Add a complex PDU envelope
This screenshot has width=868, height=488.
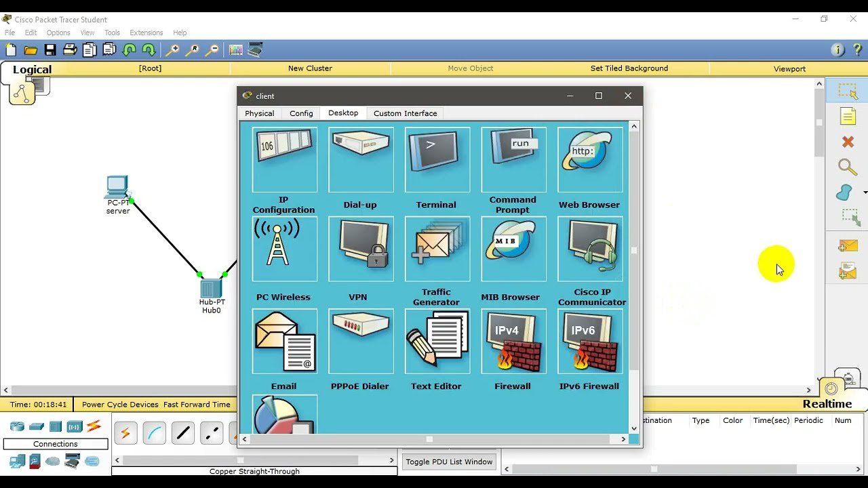(848, 272)
